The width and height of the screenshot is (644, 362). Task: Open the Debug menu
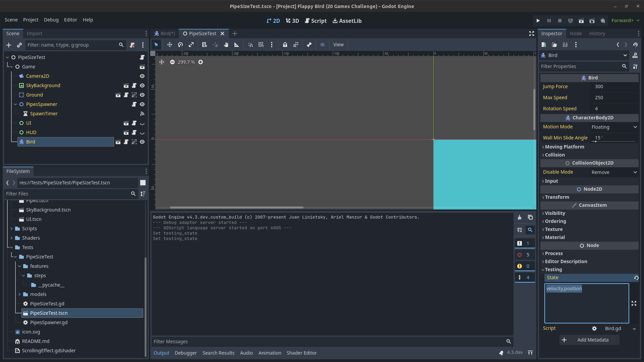tap(51, 20)
